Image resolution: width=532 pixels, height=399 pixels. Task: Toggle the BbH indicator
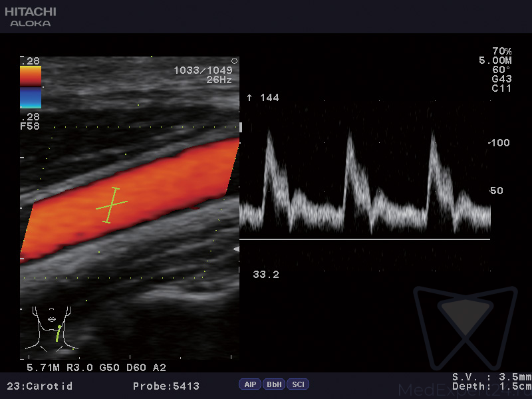(x=273, y=384)
